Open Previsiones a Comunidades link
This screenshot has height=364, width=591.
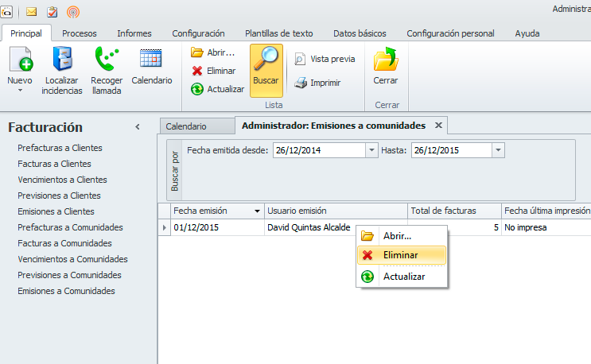click(69, 275)
